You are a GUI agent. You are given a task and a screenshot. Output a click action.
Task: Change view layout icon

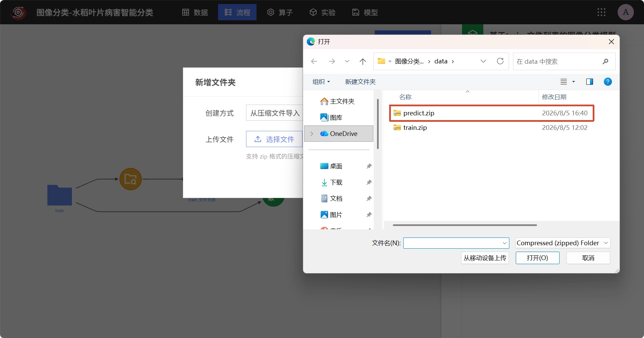564,82
